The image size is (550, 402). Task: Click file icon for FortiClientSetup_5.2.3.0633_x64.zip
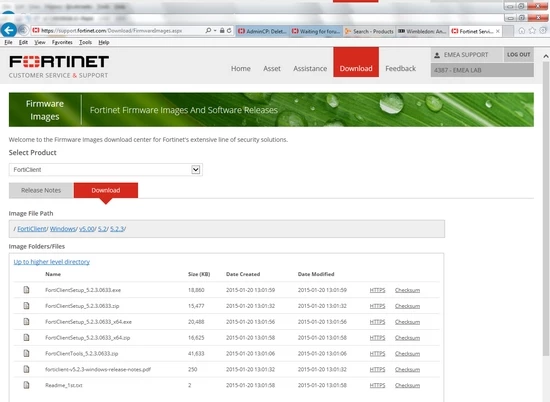pos(26,337)
